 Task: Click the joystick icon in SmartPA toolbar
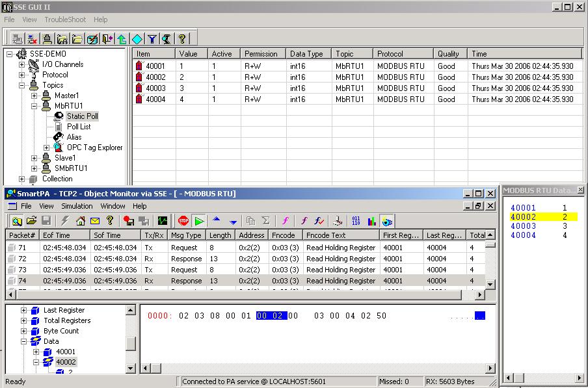pyautogui.click(x=338, y=221)
